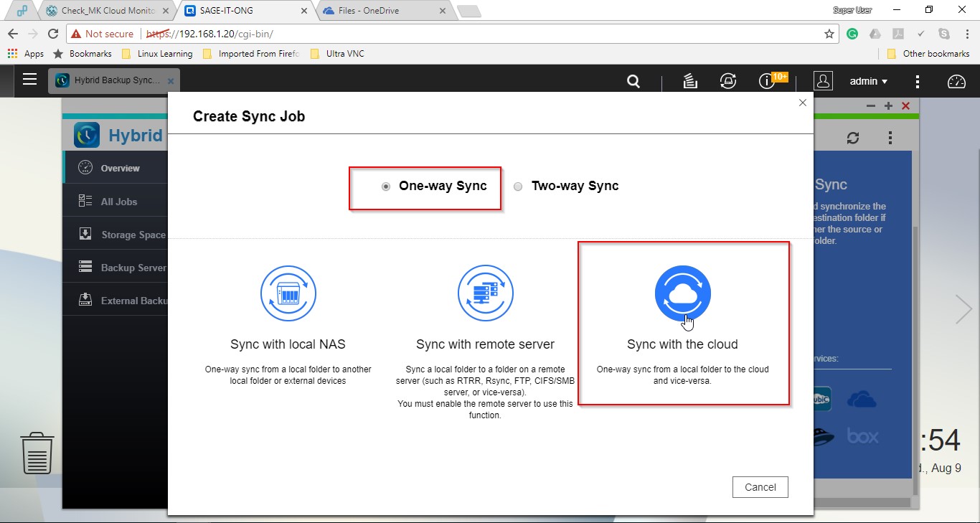This screenshot has width=980, height=523.
Task: Click the refresh icon in Hybrid Backup Sync
Action: pos(853,138)
